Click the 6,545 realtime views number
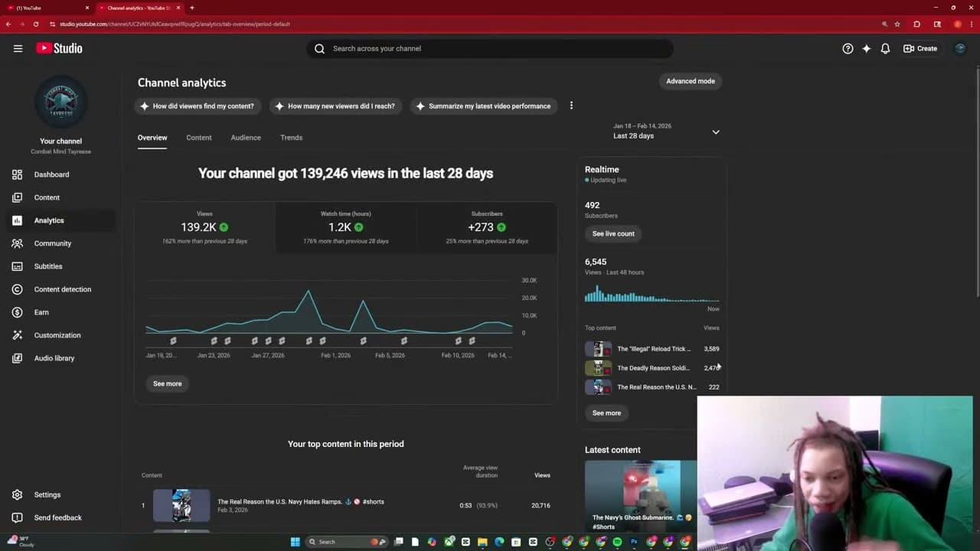Image resolution: width=980 pixels, height=551 pixels. pos(596,262)
